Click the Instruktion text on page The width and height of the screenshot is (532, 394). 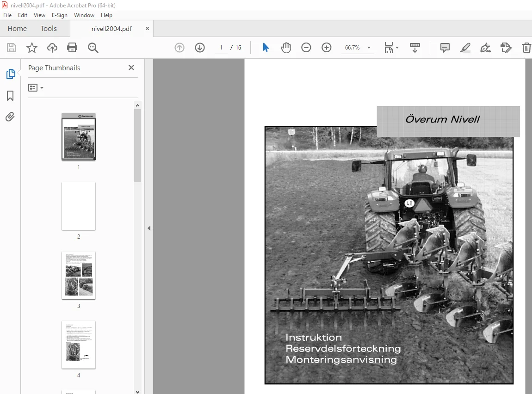pyautogui.click(x=314, y=338)
